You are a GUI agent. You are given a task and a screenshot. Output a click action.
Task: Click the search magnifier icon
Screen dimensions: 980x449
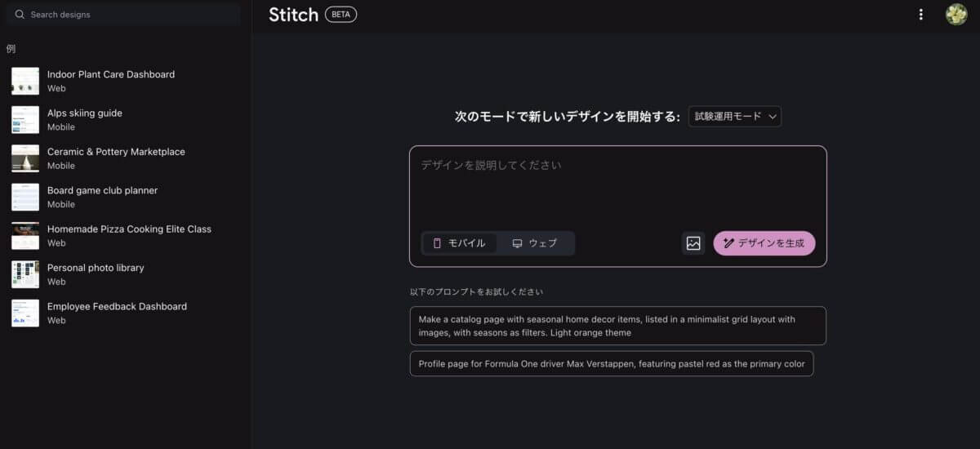coord(20,15)
